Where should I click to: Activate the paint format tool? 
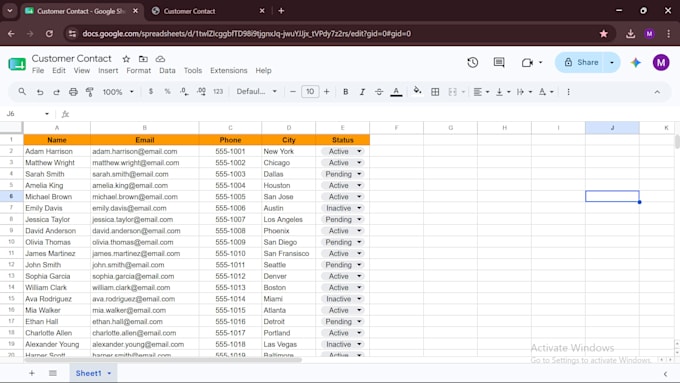pos(90,92)
